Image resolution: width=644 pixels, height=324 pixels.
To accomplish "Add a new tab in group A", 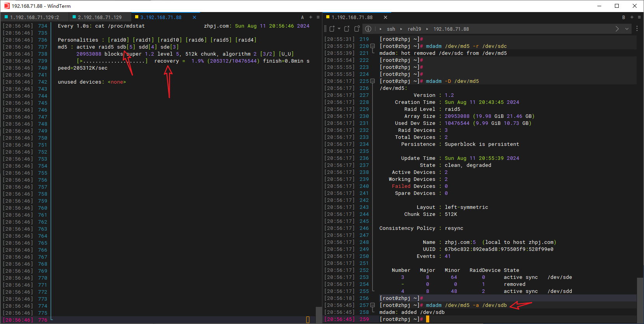I will click(311, 18).
